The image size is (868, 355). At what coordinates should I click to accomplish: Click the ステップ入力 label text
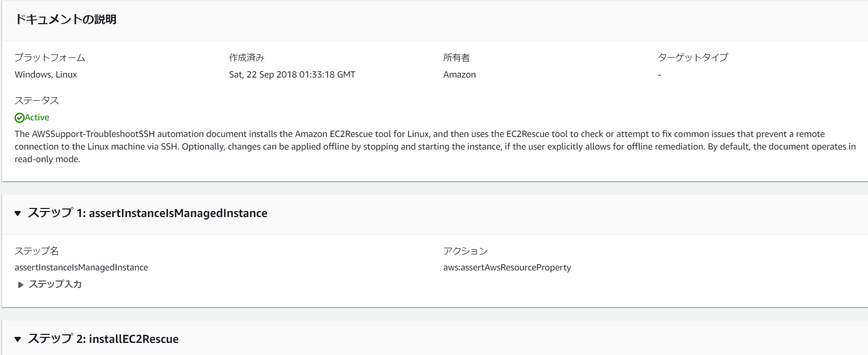(55, 285)
